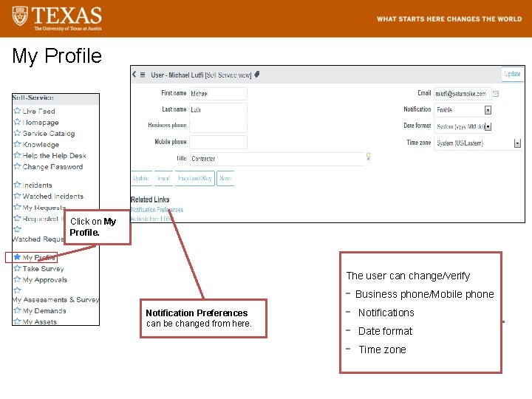
Task: Click the University of Texas shield logo
Action: click(x=20, y=16)
